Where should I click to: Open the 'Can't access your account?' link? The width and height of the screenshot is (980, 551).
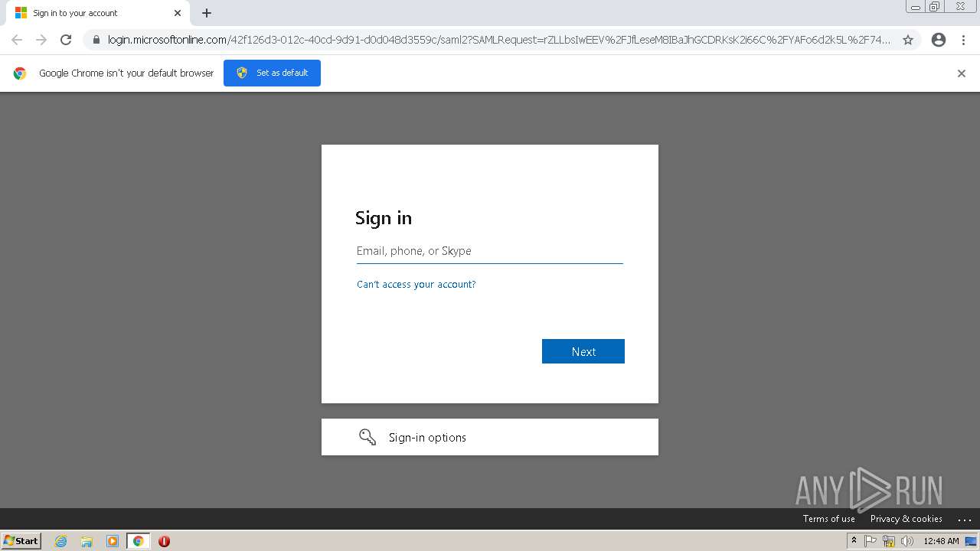coord(416,284)
